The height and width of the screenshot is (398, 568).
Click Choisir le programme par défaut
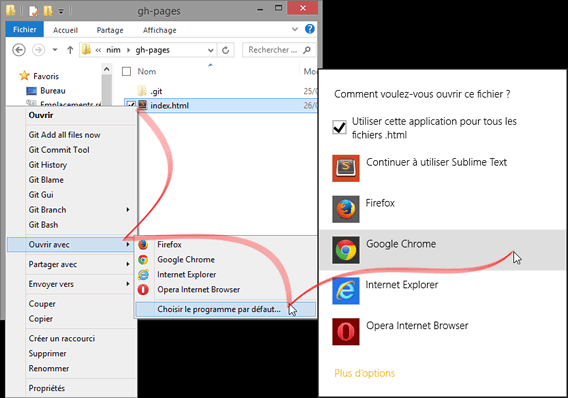click(x=225, y=309)
